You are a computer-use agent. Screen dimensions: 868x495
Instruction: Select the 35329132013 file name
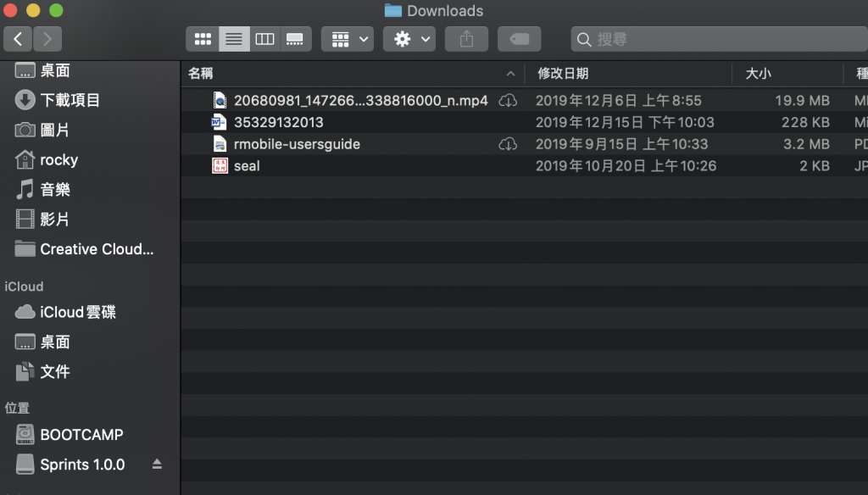pos(278,122)
